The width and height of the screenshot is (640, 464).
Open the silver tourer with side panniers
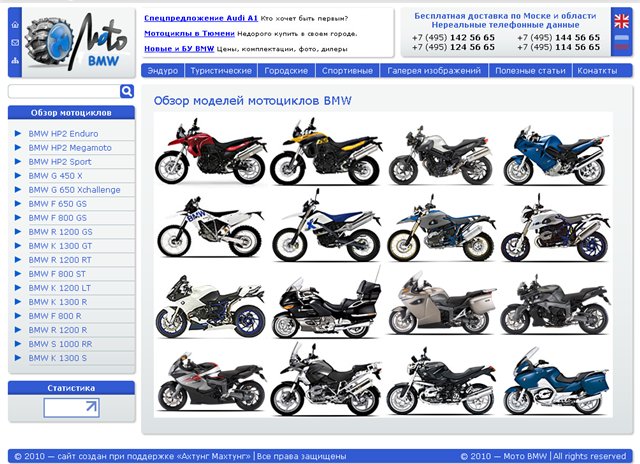tap(442, 304)
